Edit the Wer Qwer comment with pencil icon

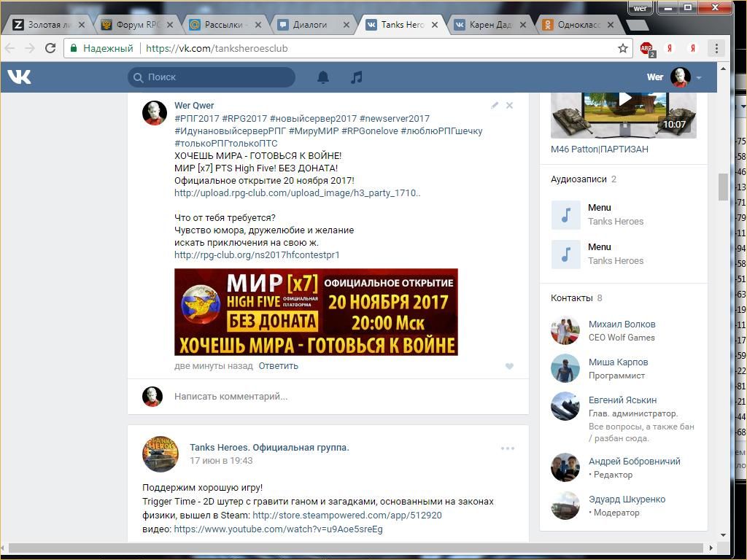495,105
